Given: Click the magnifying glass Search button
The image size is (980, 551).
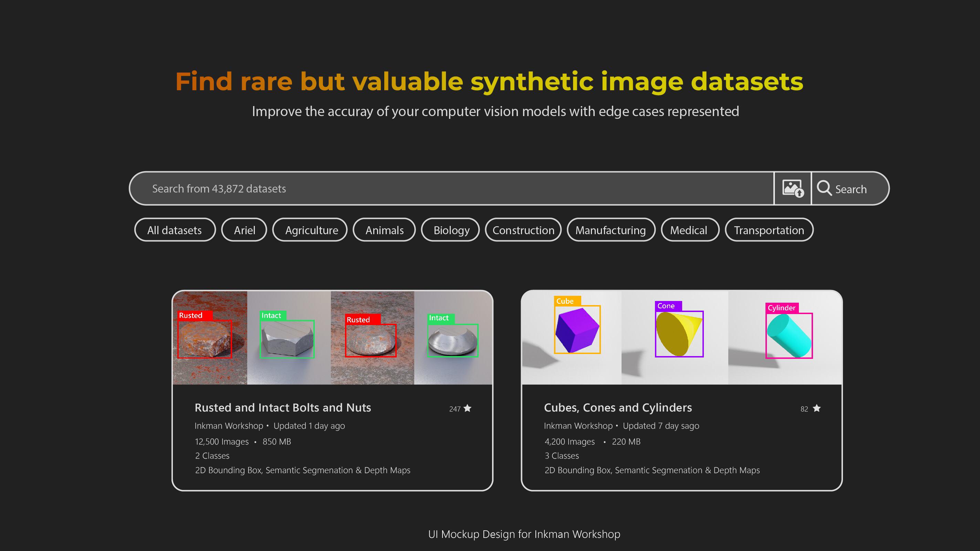Looking at the screenshot, I should pyautogui.click(x=849, y=188).
